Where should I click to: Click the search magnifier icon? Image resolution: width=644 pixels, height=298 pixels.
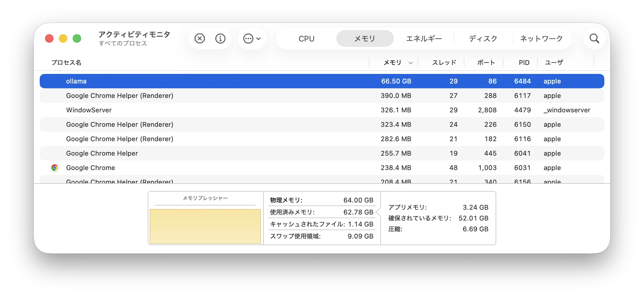pos(594,38)
